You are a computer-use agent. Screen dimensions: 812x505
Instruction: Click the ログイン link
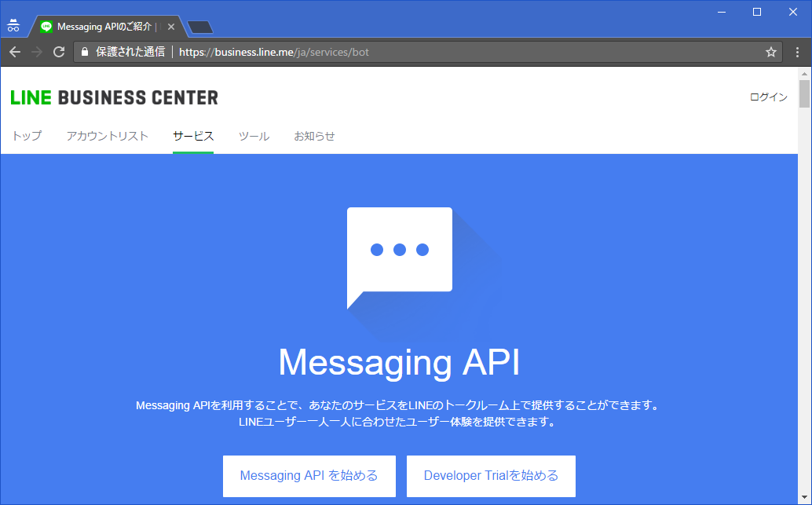[x=768, y=97]
